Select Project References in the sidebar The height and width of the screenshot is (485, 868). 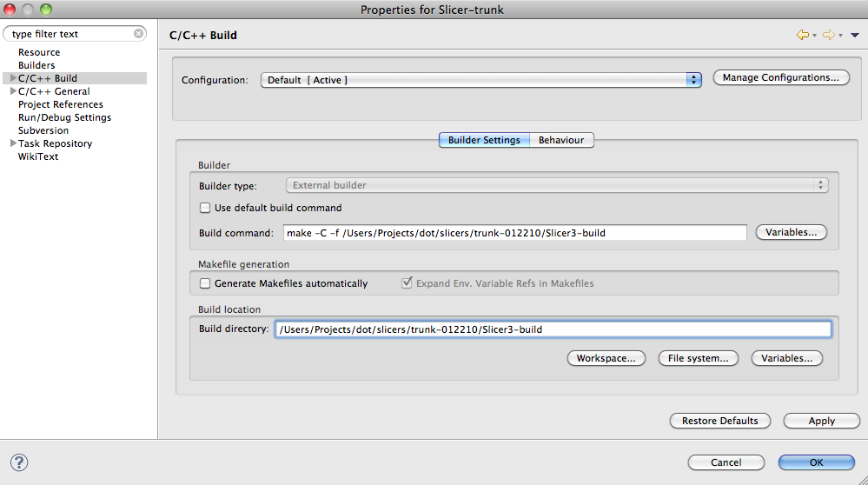click(x=61, y=104)
